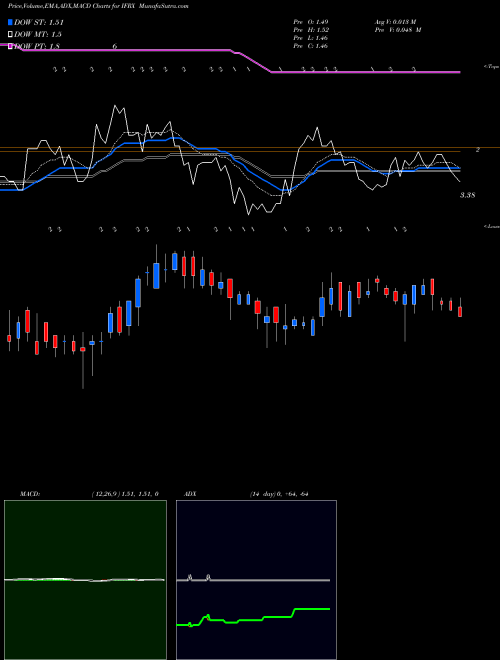Click the 'ADX' panel heading
This screenshot has height=660, width=500.
coord(191,494)
